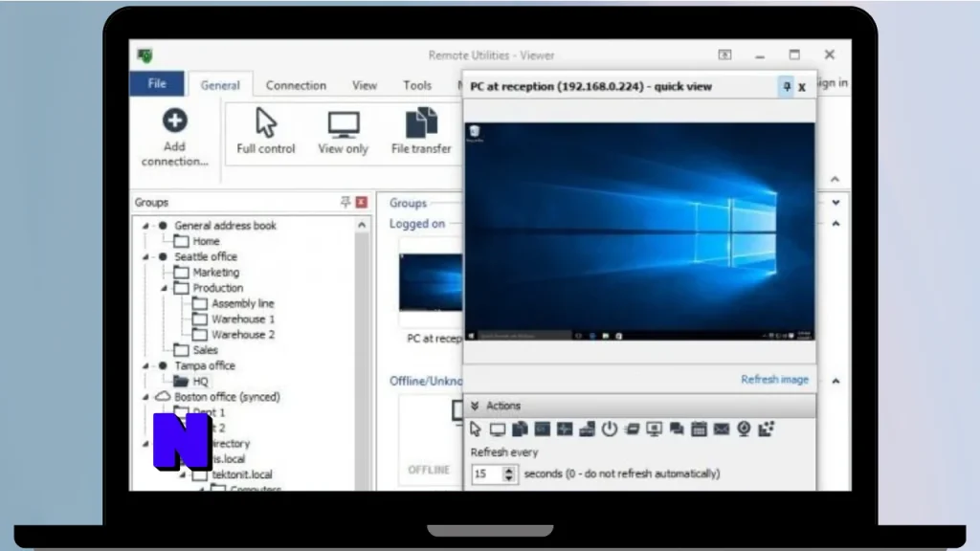980x551 pixels.
Task: Pin the quick view panel
Action: click(x=787, y=87)
